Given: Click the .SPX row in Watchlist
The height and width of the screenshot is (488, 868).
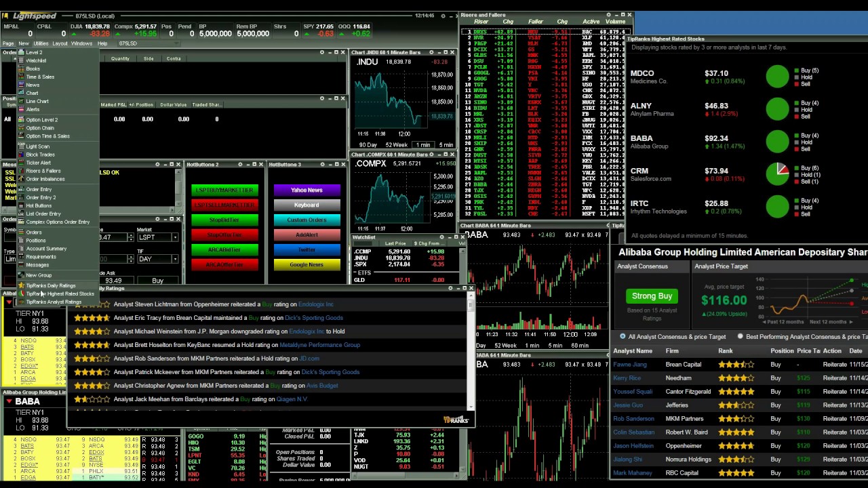Looking at the screenshot, I should [x=404, y=264].
